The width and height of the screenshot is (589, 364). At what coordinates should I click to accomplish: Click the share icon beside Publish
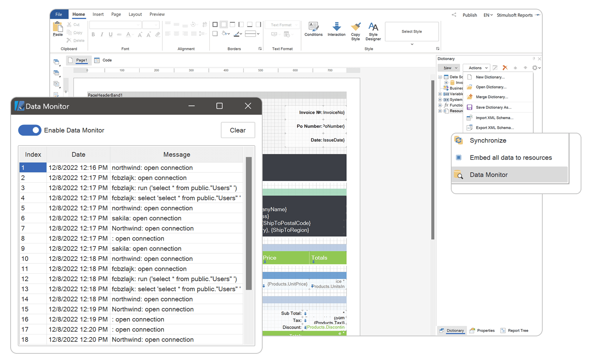[x=454, y=15]
